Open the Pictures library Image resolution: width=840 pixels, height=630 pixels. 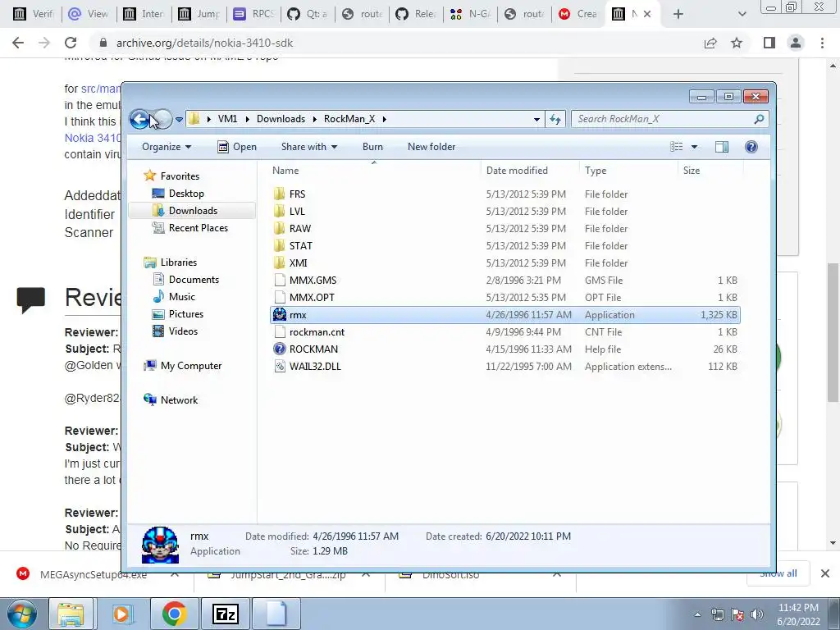(178, 314)
